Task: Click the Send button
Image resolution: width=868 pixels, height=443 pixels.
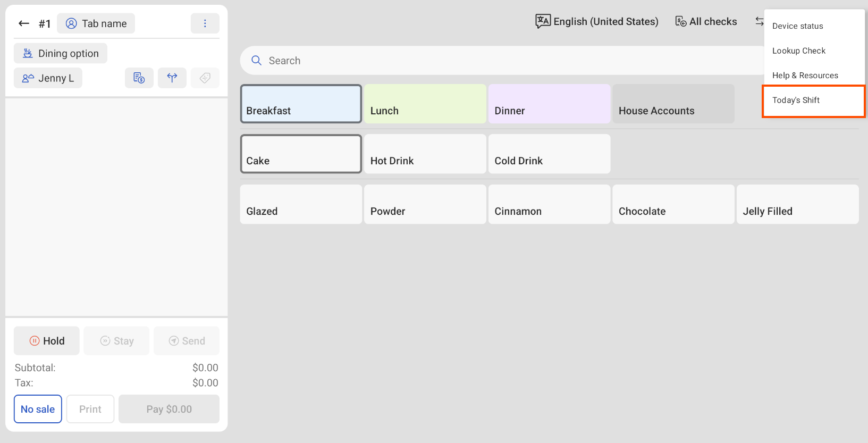Action: click(x=187, y=341)
